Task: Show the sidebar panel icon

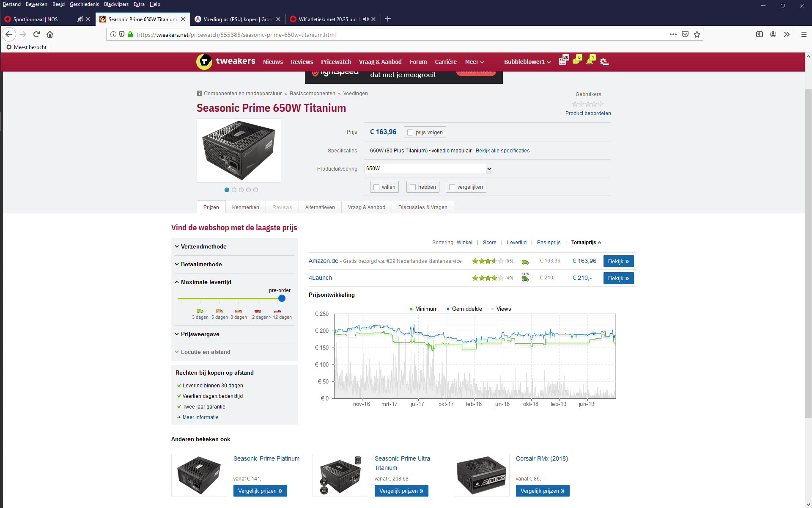Action: click(x=760, y=34)
